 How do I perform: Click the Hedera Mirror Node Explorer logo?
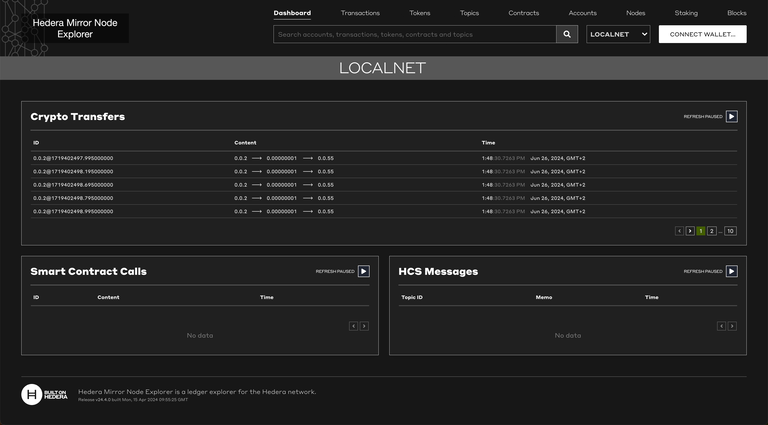click(75, 28)
